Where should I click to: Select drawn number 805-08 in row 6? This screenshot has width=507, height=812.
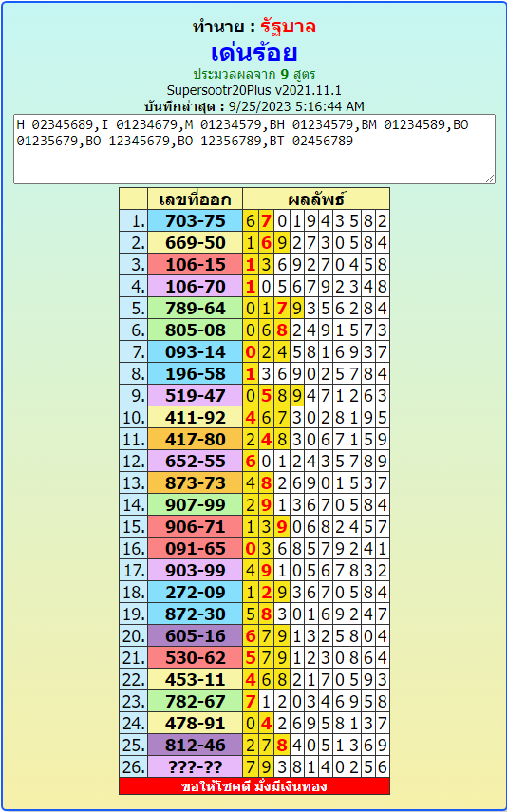click(x=196, y=330)
